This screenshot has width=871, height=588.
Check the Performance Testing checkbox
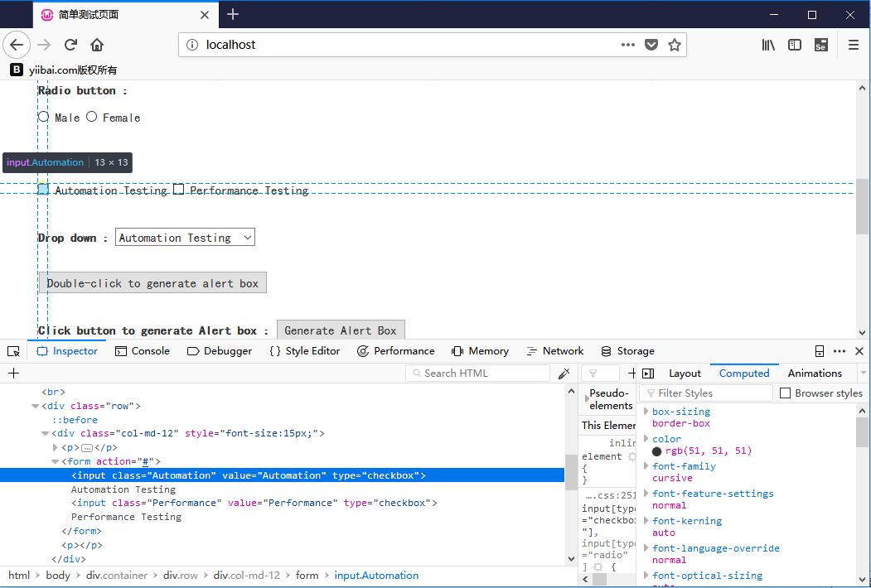point(178,190)
